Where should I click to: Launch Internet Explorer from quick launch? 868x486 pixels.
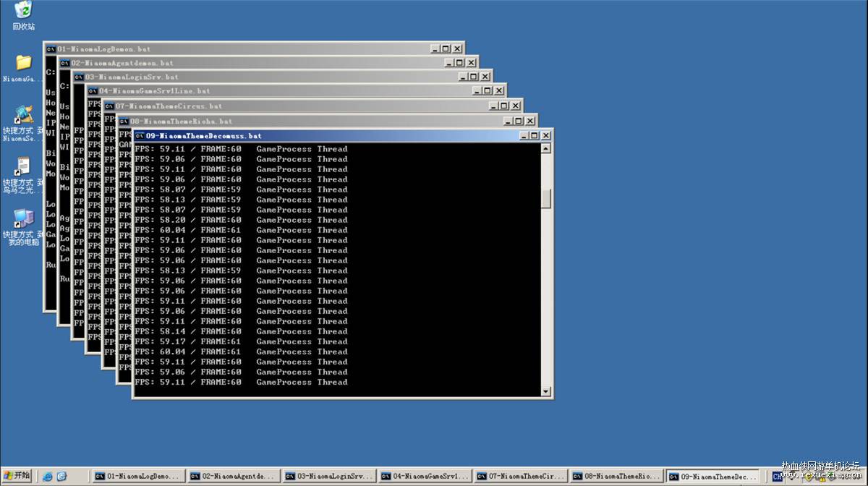coord(48,476)
